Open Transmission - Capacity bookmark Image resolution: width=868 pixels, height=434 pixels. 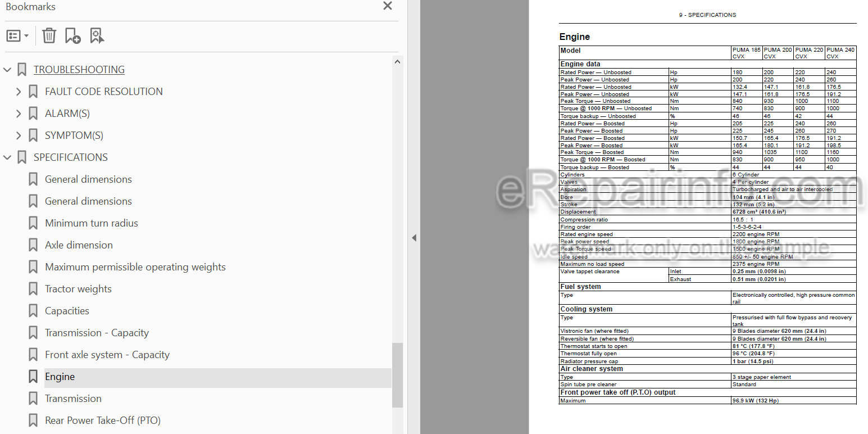[x=97, y=333]
